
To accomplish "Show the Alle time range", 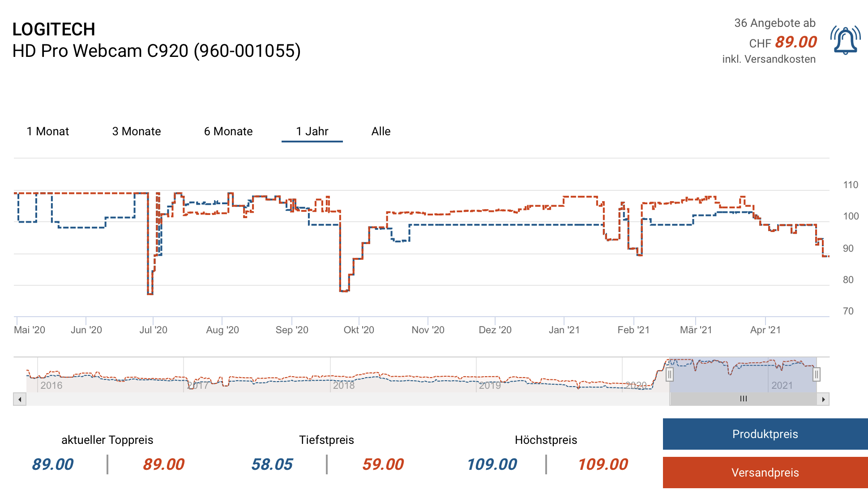I will tap(381, 131).
